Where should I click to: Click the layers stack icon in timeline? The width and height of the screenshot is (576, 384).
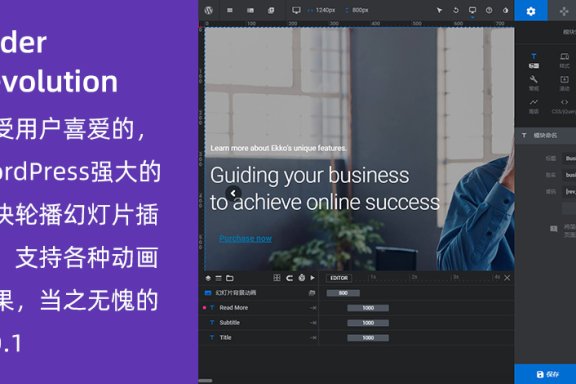pos(208,278)
